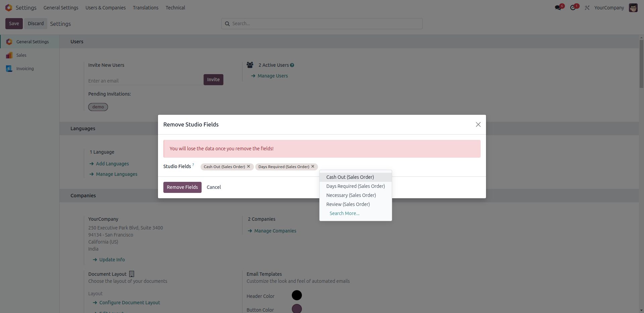The width and height of the screenshot is (644, 313).
Task: Open the user avatar menu
Action: (633, 8)
